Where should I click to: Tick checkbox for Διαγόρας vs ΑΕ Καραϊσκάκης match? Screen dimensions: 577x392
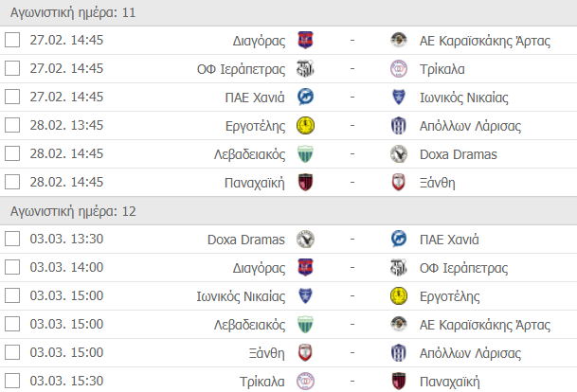12,41
